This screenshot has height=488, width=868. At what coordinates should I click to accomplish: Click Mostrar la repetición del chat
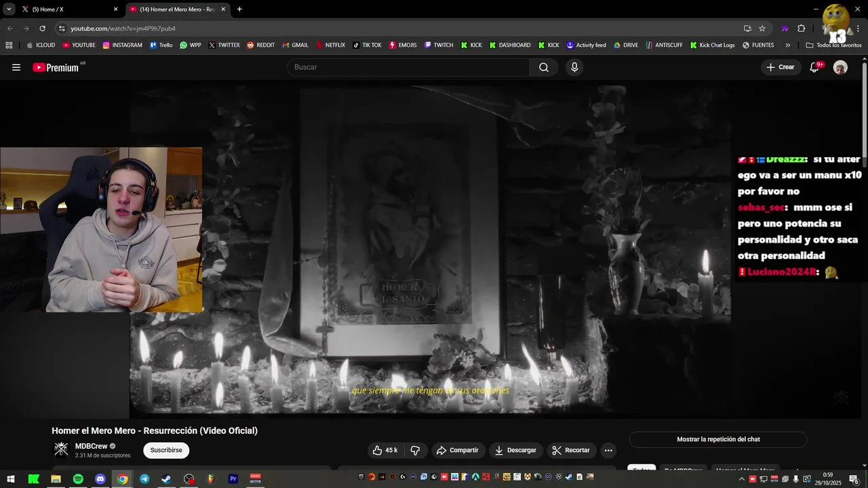(718, 439)
